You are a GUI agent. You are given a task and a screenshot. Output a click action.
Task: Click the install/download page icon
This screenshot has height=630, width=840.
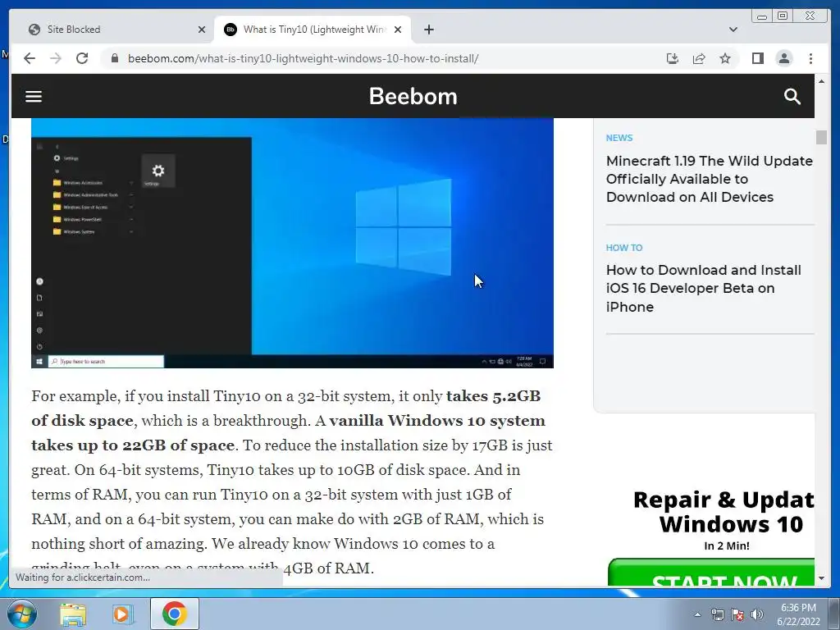[673, 58]
